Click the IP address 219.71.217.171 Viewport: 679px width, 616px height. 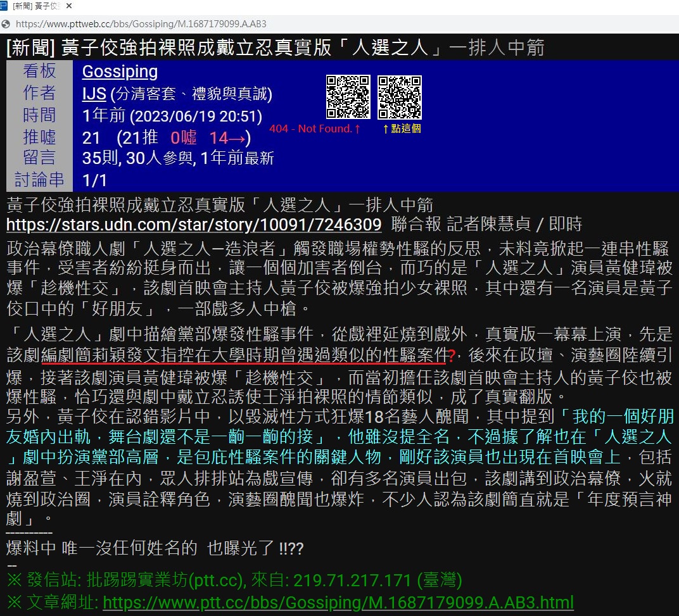tap(352, 580)
